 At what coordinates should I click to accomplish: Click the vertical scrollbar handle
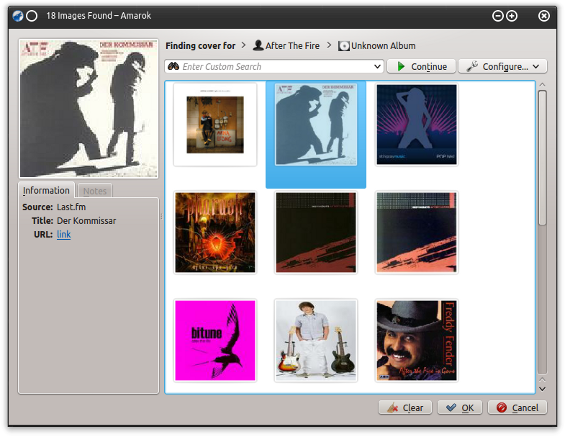[x=542, y=158]
